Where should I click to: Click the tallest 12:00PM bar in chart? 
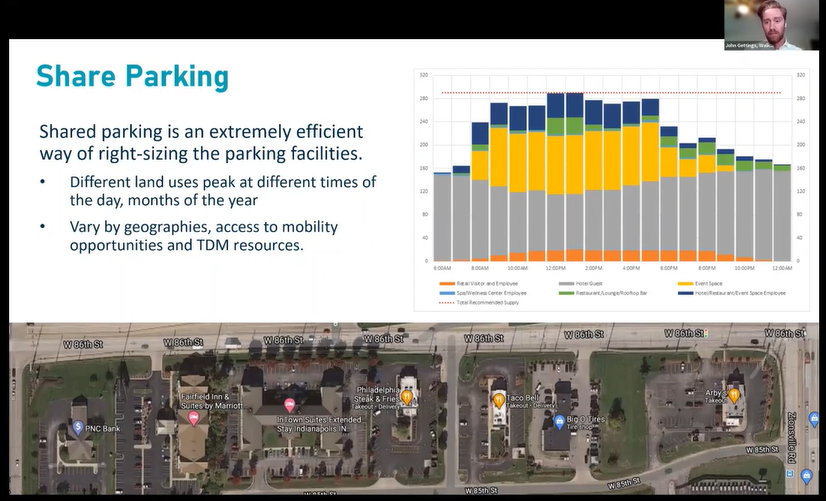pyautogui.click(x=556, y=177)
